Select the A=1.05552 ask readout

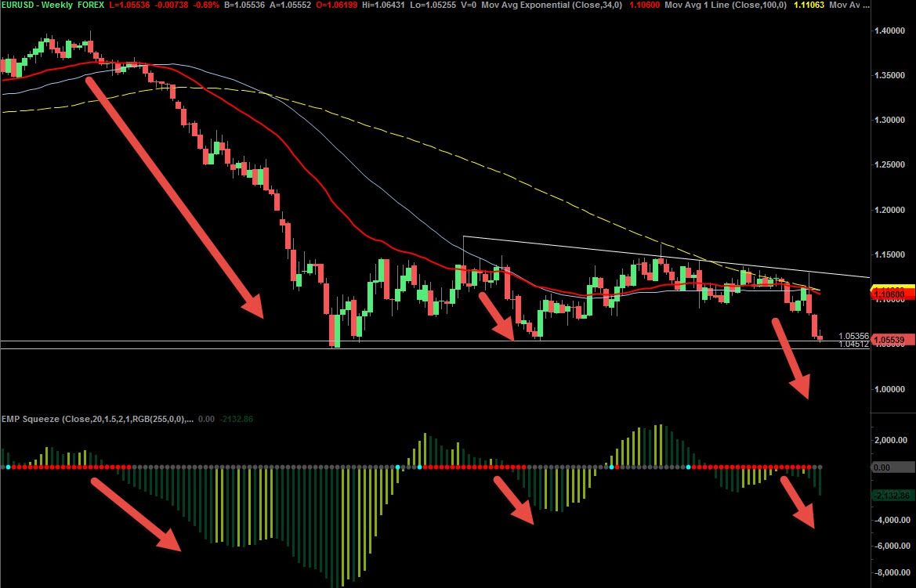(x=289, y=5)
